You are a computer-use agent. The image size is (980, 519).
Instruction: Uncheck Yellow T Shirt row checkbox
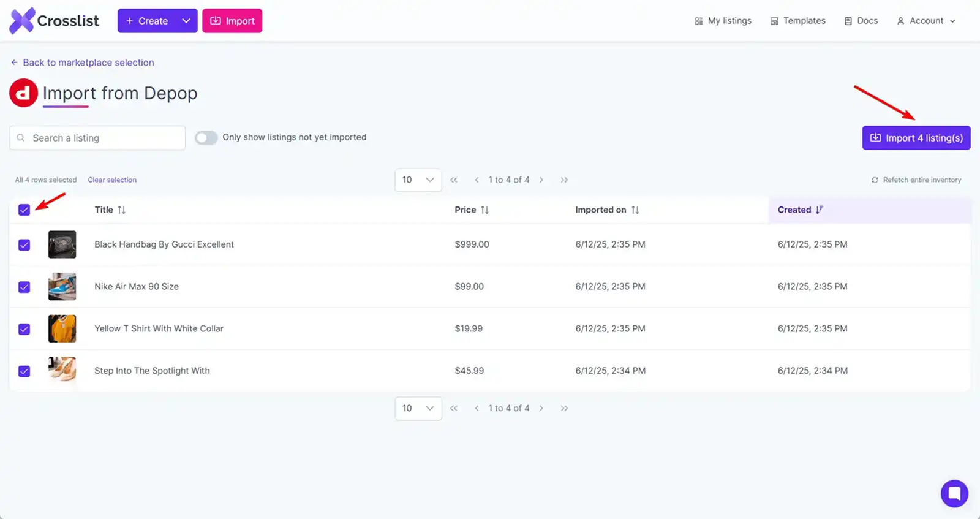24,329
